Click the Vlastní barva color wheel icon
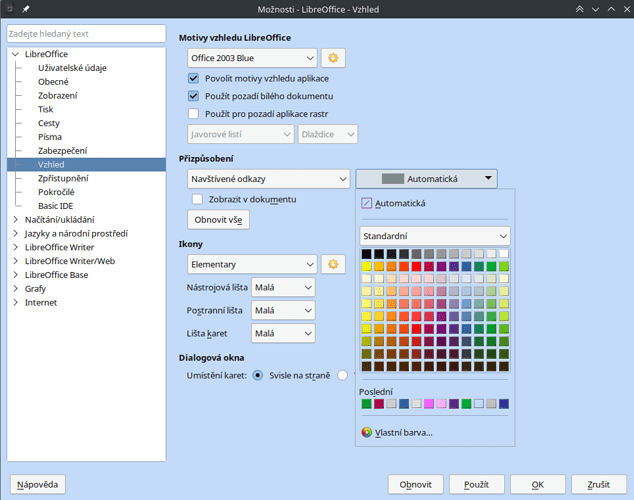The height and width of the screenshot is (500, 634). coord(366,432)
